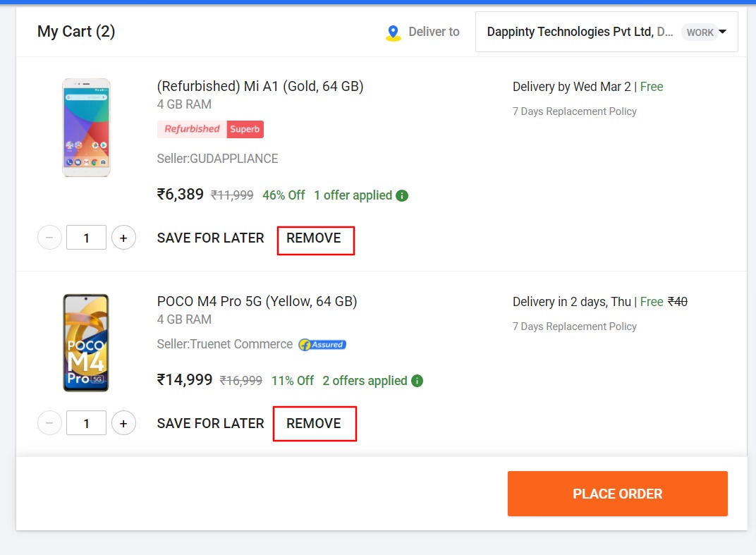This screenshot has width=756, height=555.
Task: Click the WORK address tag
Action: point(700,32)
